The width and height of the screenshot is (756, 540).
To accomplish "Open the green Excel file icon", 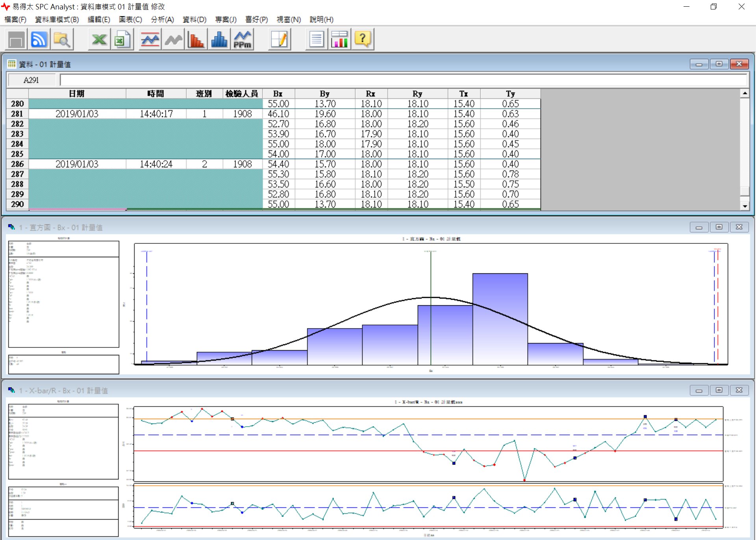I will [x=122, y=39].
